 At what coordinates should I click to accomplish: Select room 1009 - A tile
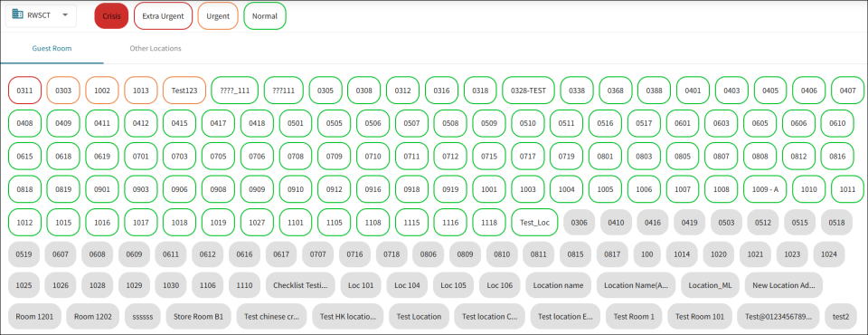click(x=765, y=189)
